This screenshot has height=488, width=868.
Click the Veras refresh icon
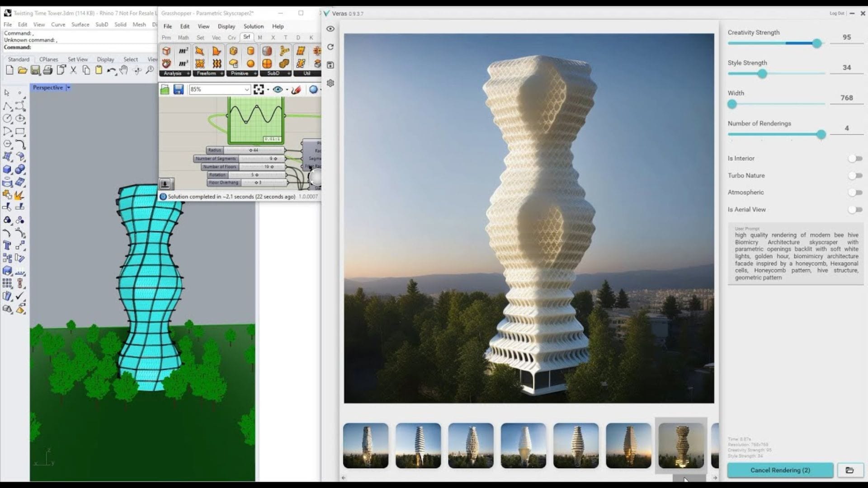click(x=330, y=47)
